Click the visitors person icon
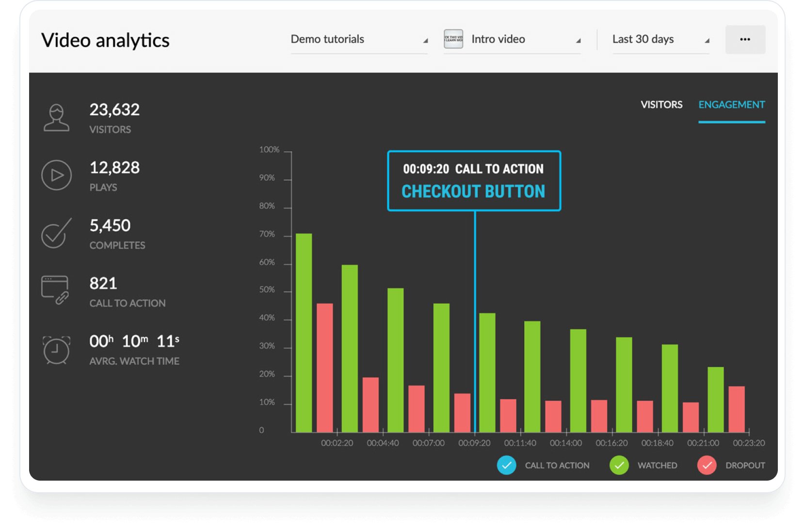805x532 pixels. [x=57, y=117]
